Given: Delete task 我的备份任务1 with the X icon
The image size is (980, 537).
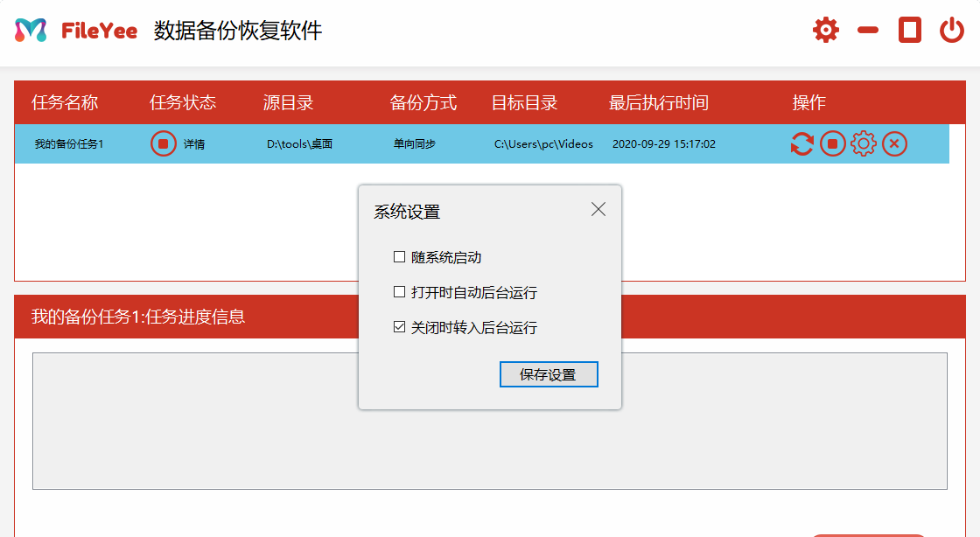Looking at the screenshot, I should click(x=893, y=143).
